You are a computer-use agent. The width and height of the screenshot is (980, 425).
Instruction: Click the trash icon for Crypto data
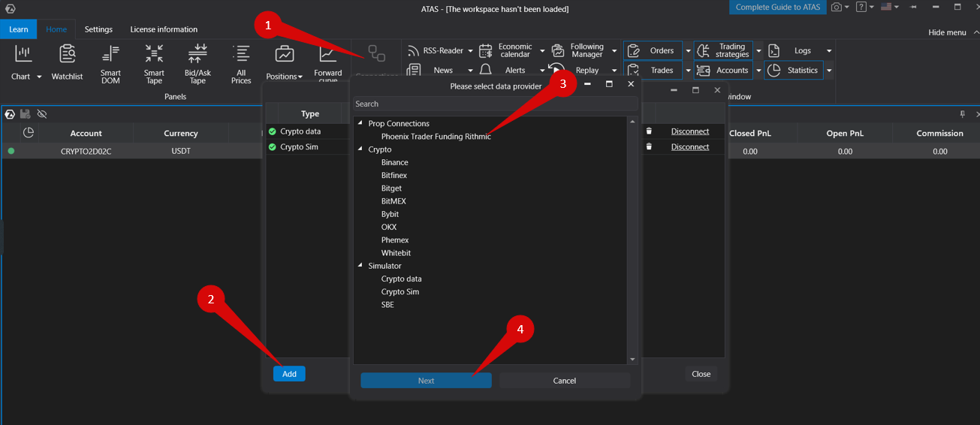(649, 131)
